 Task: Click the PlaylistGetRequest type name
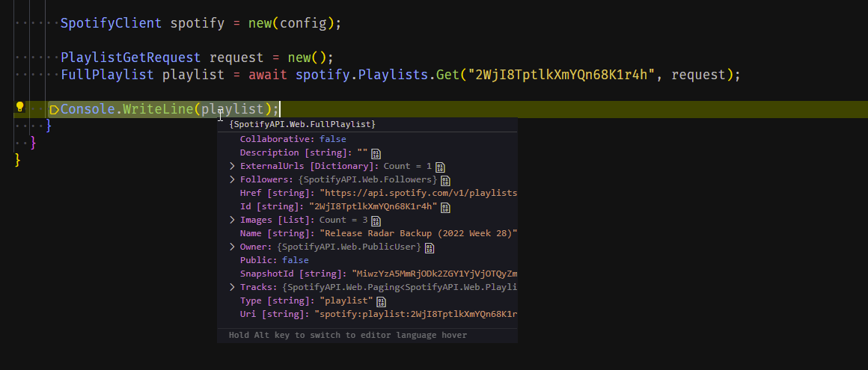tap(131, 58)
